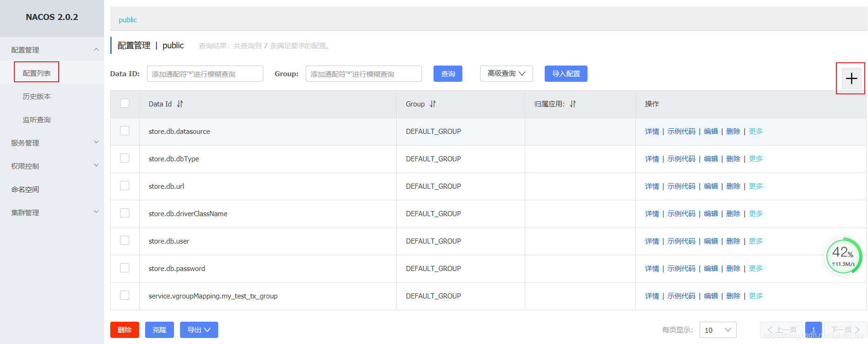
Task: Check the store.db.user row checkbox
Action: pyautogui.click(x=125, y=240)
